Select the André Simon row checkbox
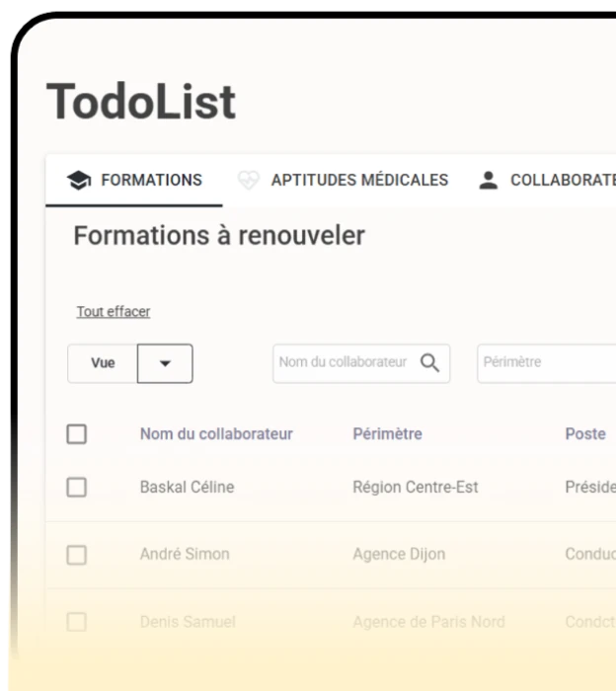 pos(76,555)
